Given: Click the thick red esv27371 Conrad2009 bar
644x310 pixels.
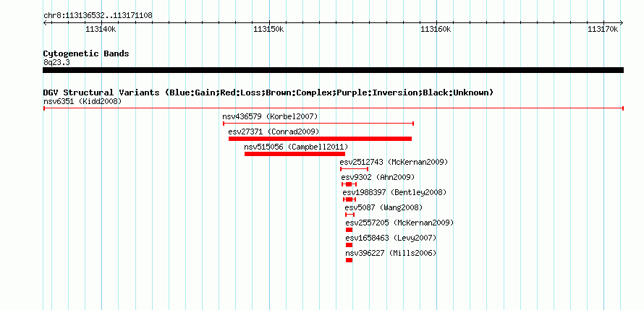Looking at the screenshot, I should [320, 139].
